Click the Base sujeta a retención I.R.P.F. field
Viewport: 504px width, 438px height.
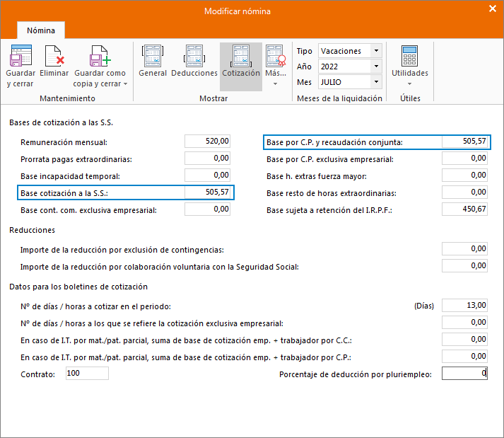click(x=464, y=209)
